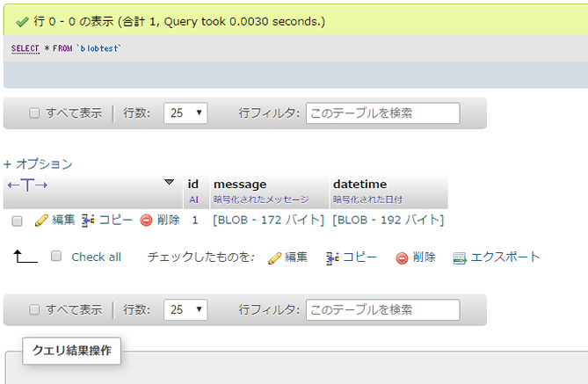The width and height of the screenshot is (588, 384).
Task: Sort by the id column header
Action: pyautogui.click(x=192, y=185)
